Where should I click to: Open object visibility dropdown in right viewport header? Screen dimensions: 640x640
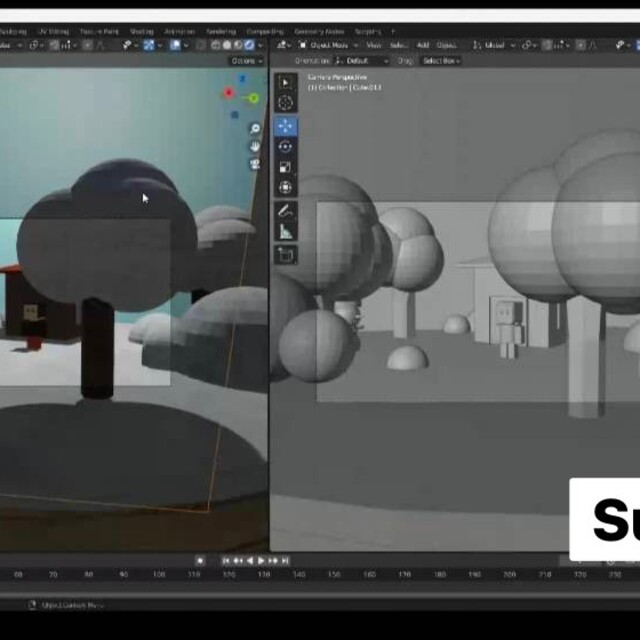tap(621, 45)
